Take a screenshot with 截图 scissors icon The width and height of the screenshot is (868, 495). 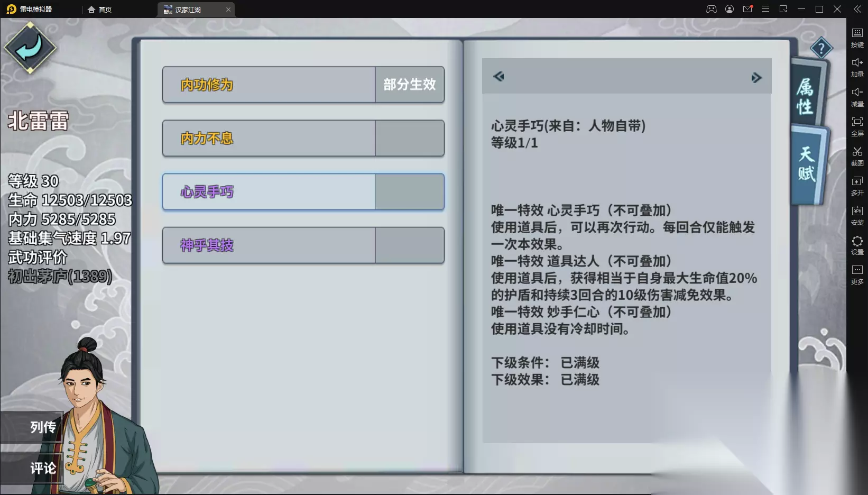pos(857,156)
